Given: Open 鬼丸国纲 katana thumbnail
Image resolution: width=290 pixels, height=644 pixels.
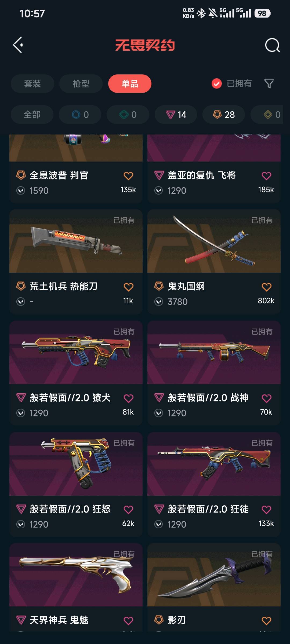Looking at the screenshot, I should [214, 241].
